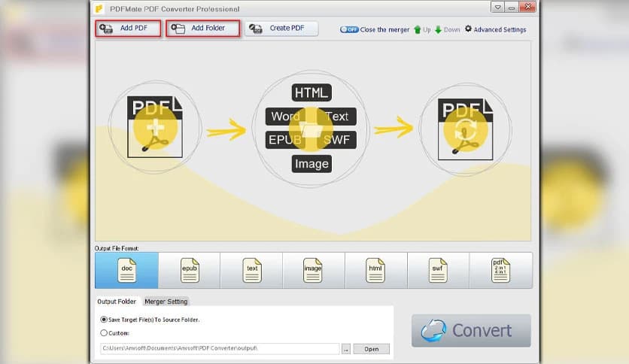Click the Open folder button
Viewport: 629px width, 364px height.
click(x=372, y=349)
